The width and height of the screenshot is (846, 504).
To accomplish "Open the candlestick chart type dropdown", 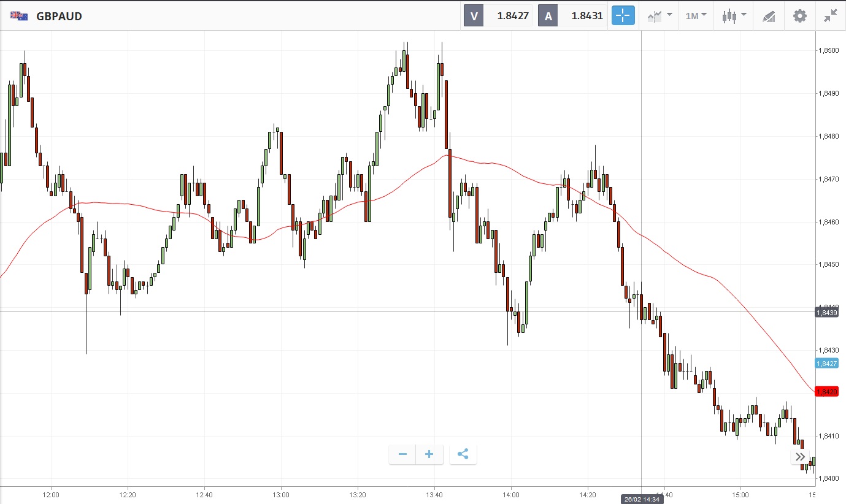I will (x=734, y=16).
